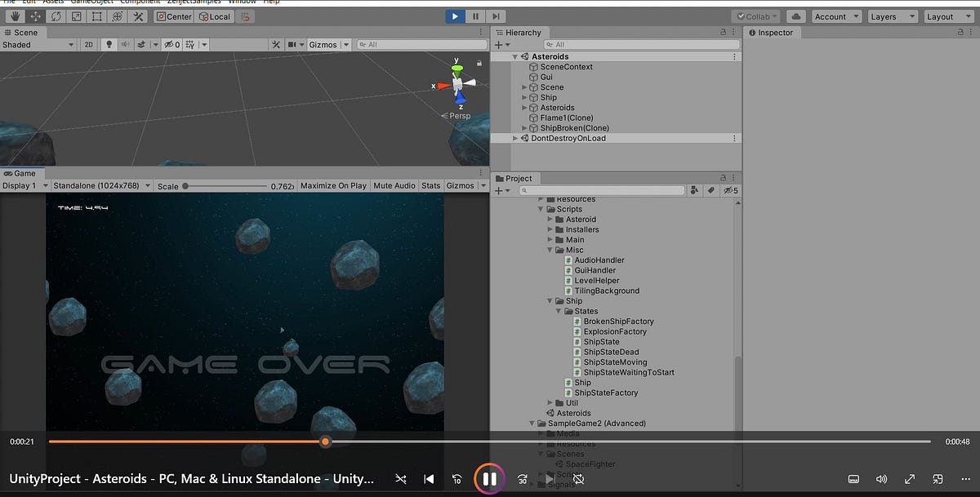Toggle Local handle orientation
Screen dimensions: 980x497
point(214,16)
